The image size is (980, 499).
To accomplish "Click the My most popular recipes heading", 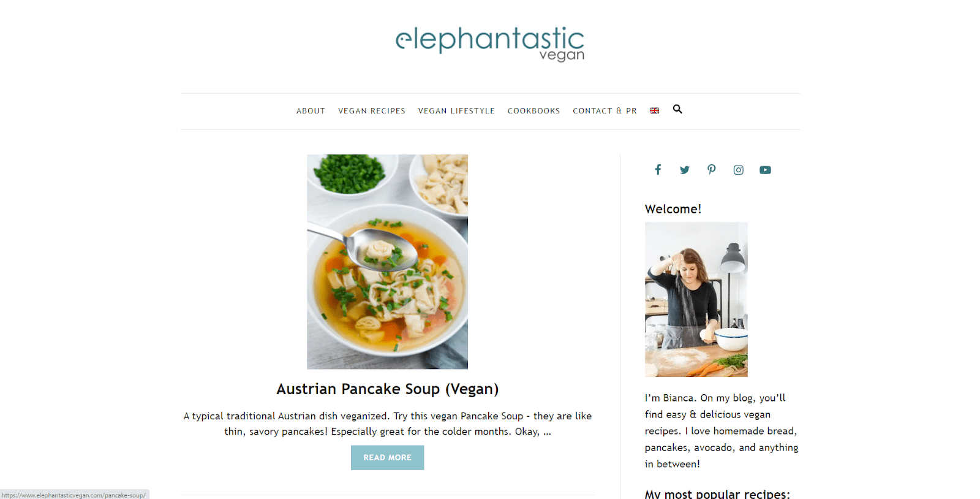I will [717, 493].
